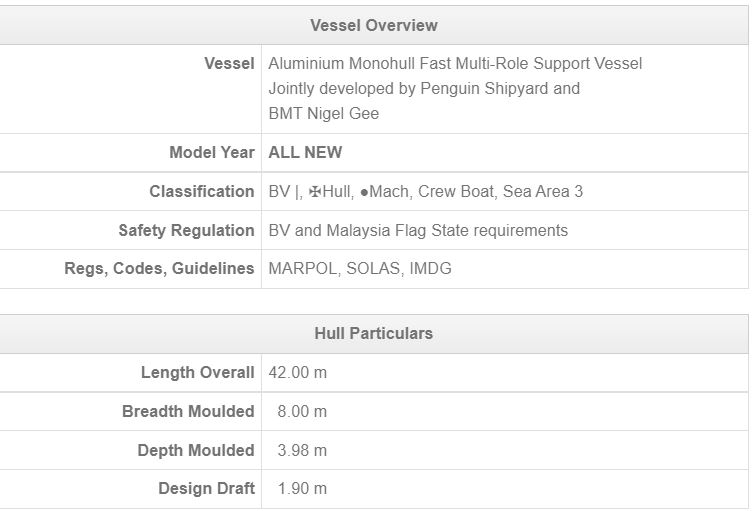This screenshot has height=511, width=754.
Task: Click the Vessel Overview table header
Action: pyautogui.click(x=374, y=25)
